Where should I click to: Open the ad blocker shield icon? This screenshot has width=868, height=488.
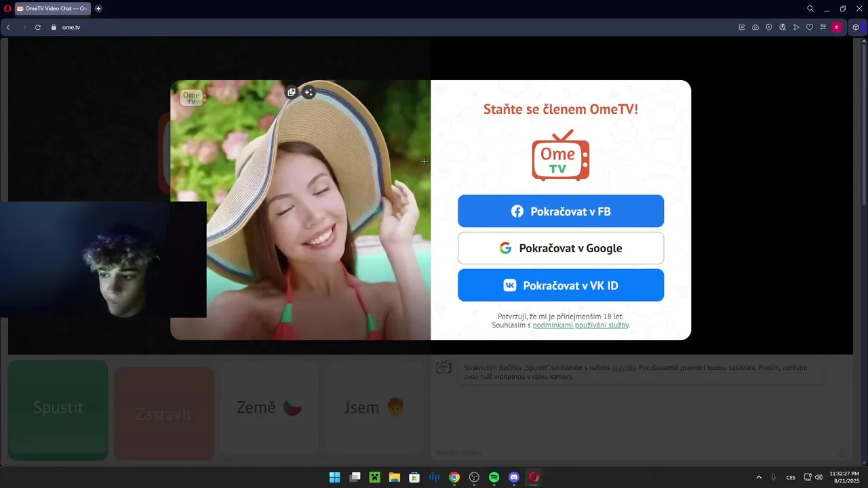tap(769, 27)
